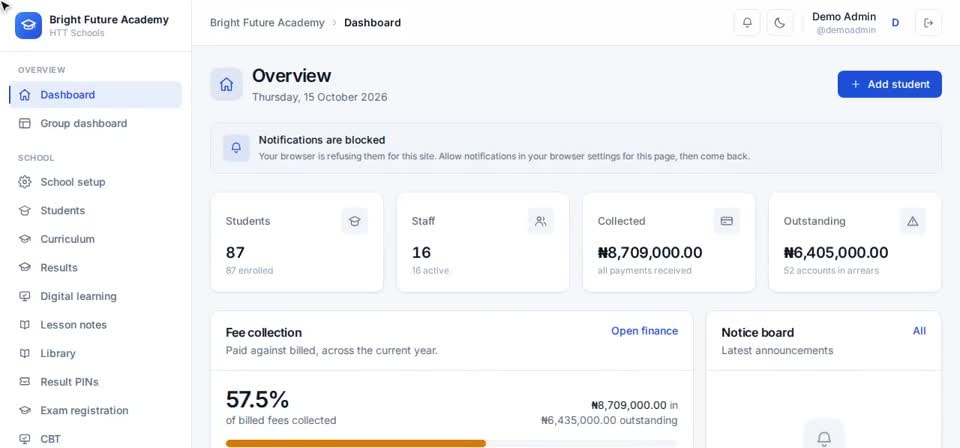
Task: View All notices on Notice board
Action: pos(919,331)
